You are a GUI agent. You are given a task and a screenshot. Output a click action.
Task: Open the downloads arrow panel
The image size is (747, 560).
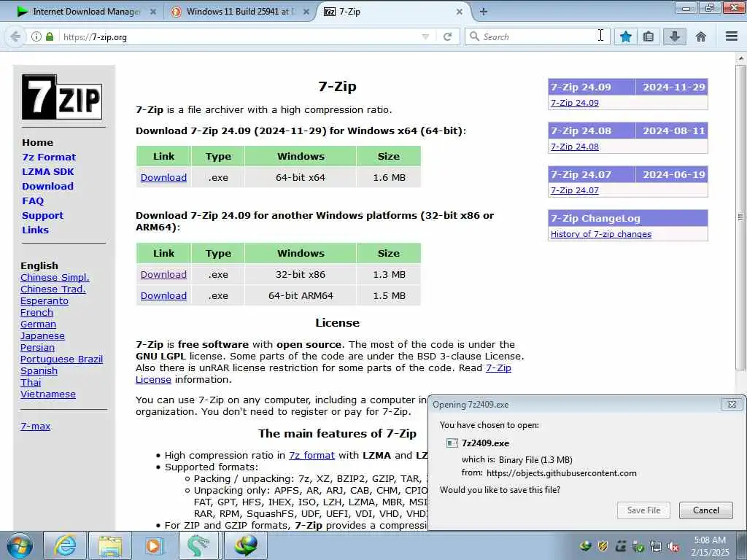pos(675,36)
